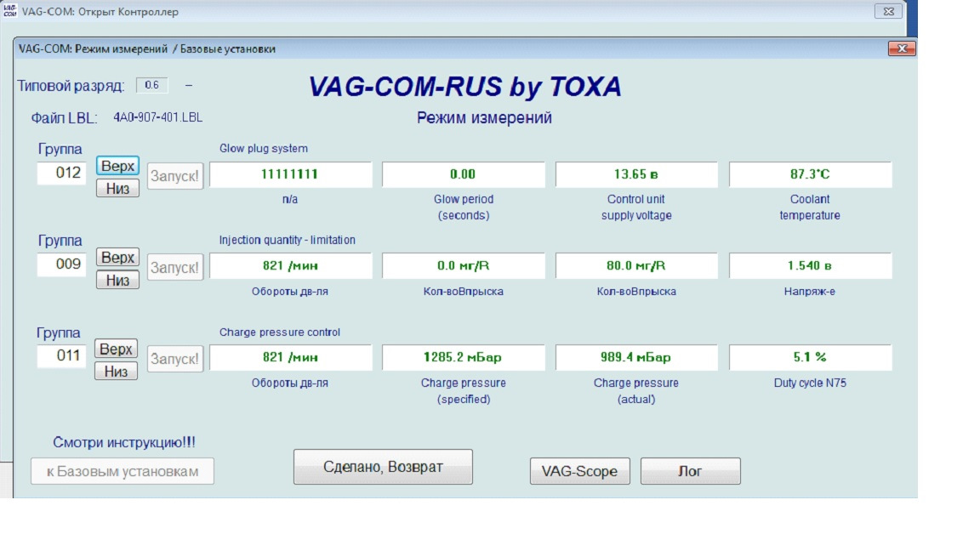980x551 pixels.
Task: Click Низ button for group 009
Action: tap(117, 280)
